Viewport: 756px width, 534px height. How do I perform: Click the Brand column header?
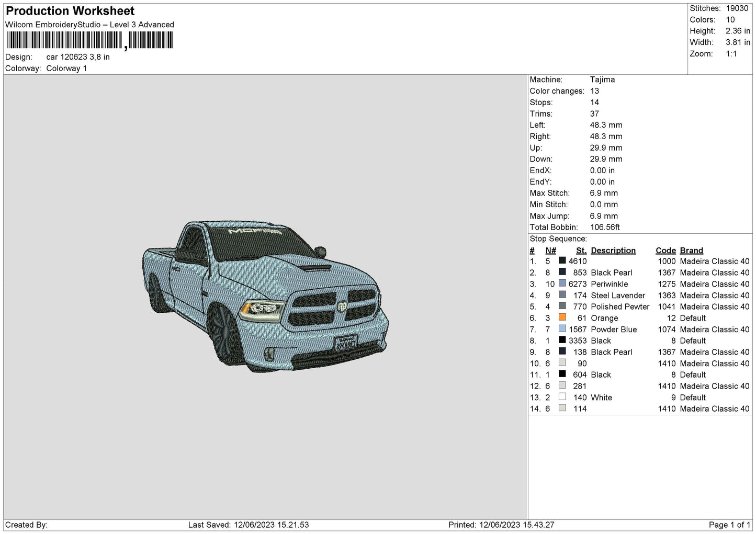(x=692, y=251)
